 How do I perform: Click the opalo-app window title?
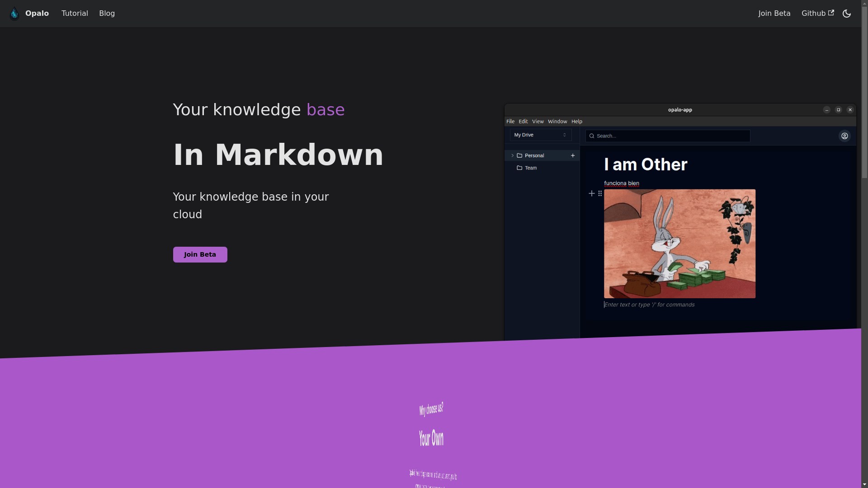(680, 110)
